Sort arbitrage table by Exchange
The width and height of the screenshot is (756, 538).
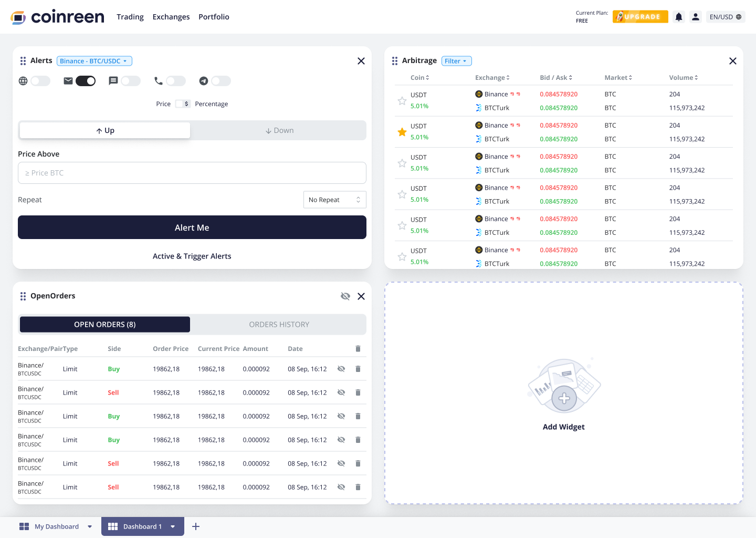[x=492, y=78]
